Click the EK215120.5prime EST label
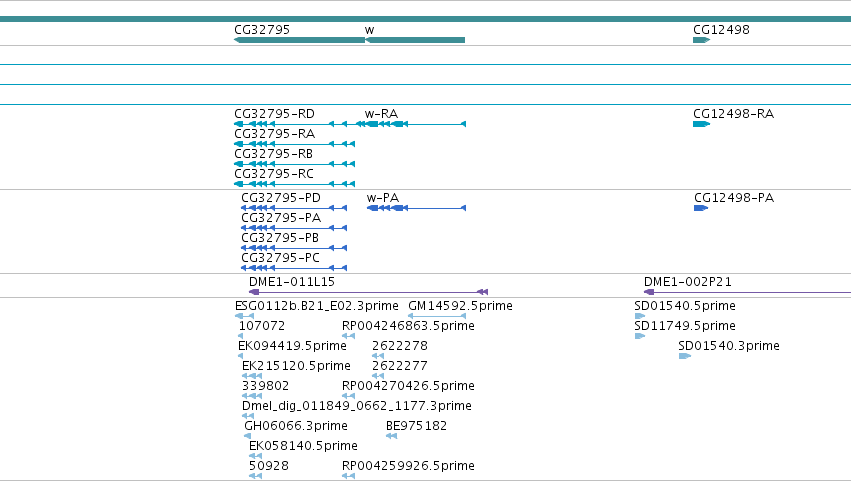 [296, 366]
